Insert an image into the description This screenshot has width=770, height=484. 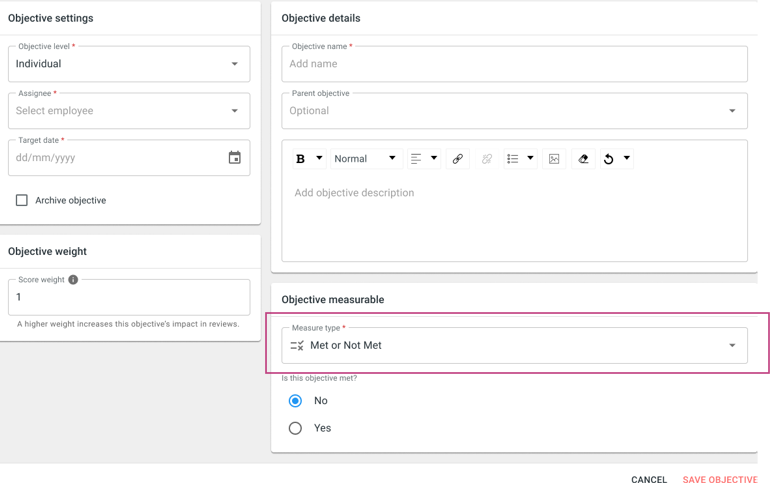554,159
